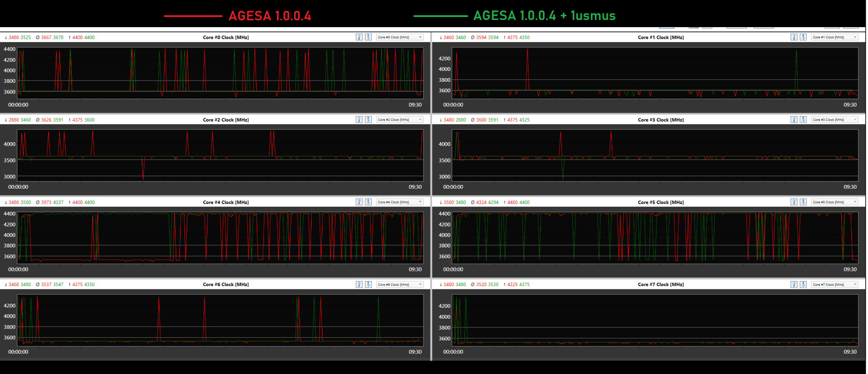Click inside the Core #4 clock graph plot

[221, 237]
